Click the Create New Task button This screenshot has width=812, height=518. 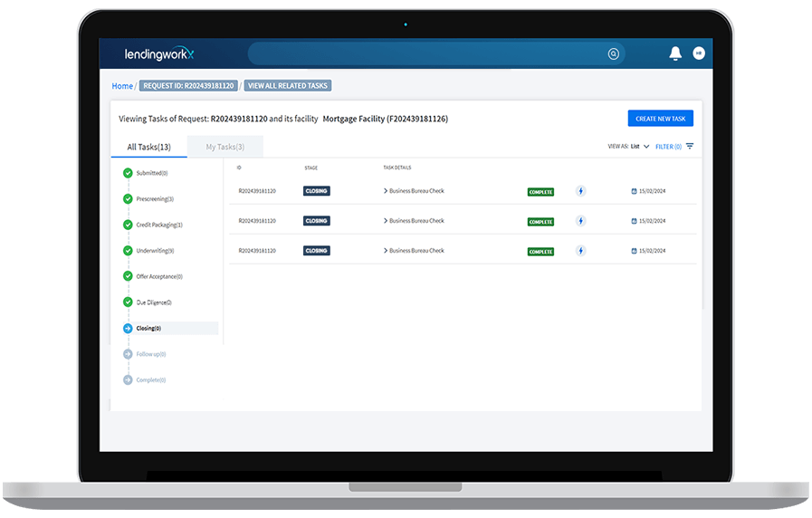pos(660,119)
